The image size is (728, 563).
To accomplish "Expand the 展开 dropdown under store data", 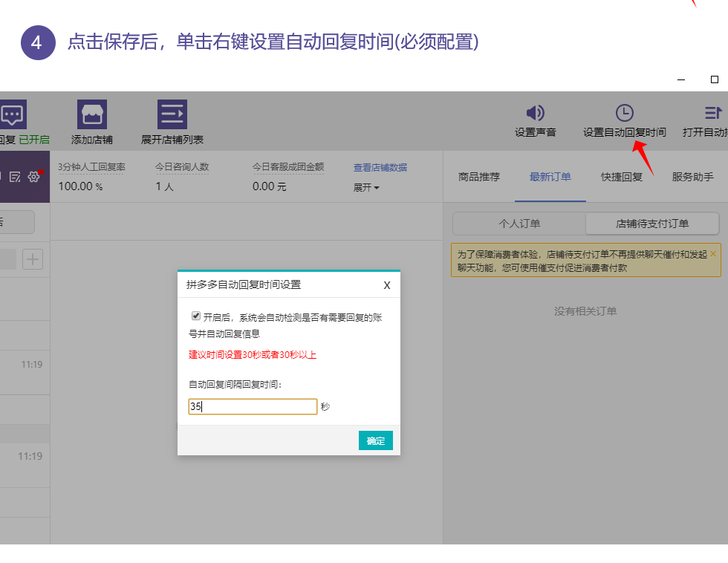I will [366, 187].
